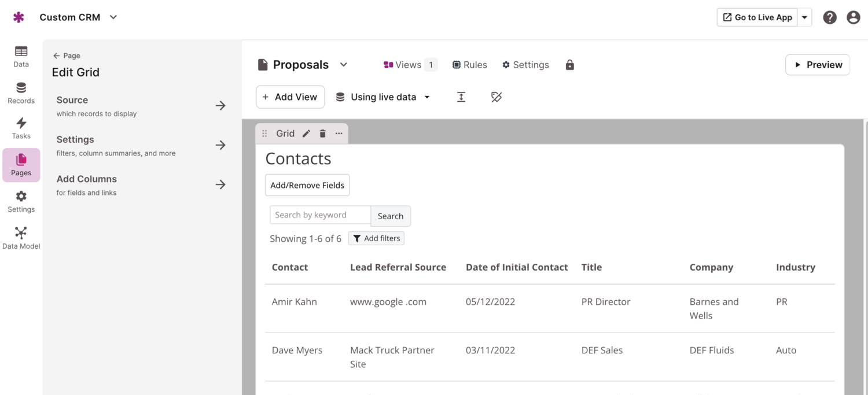Open Source settings in Edit Grid panel
Screen dimensions: 868x395
[141, 106]
